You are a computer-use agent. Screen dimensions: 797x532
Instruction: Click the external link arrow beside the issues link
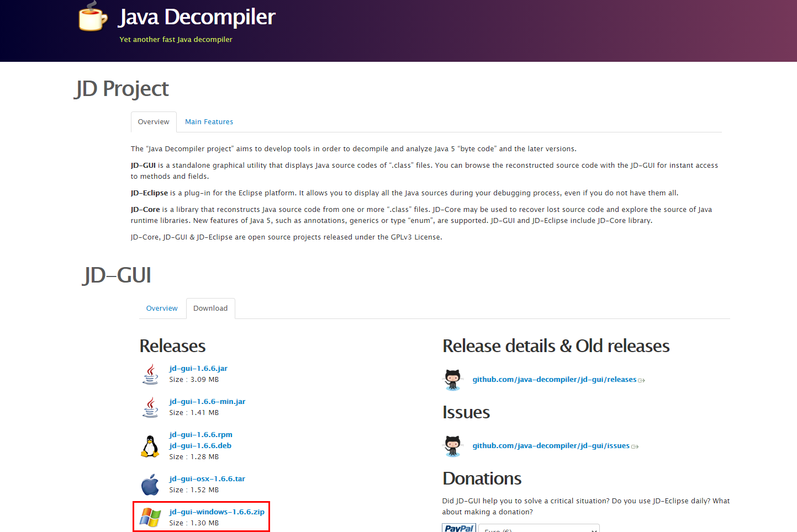coord(635,446)
